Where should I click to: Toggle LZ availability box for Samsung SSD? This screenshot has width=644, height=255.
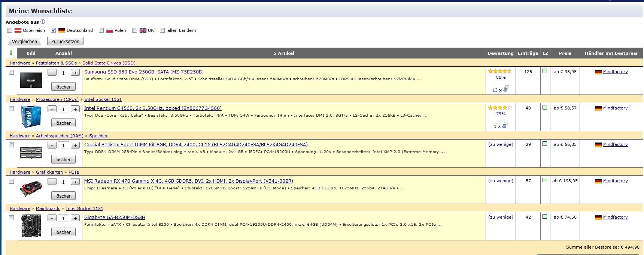pos(545,71)
